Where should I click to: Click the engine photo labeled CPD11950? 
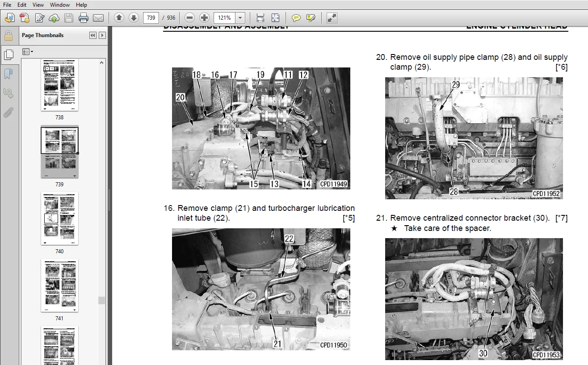(x=261, y=289)
